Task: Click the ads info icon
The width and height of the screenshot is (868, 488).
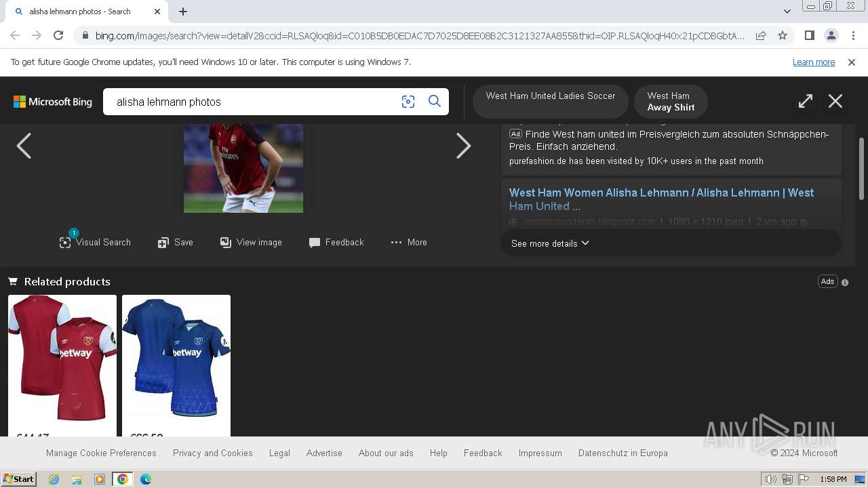Action: 845,282
